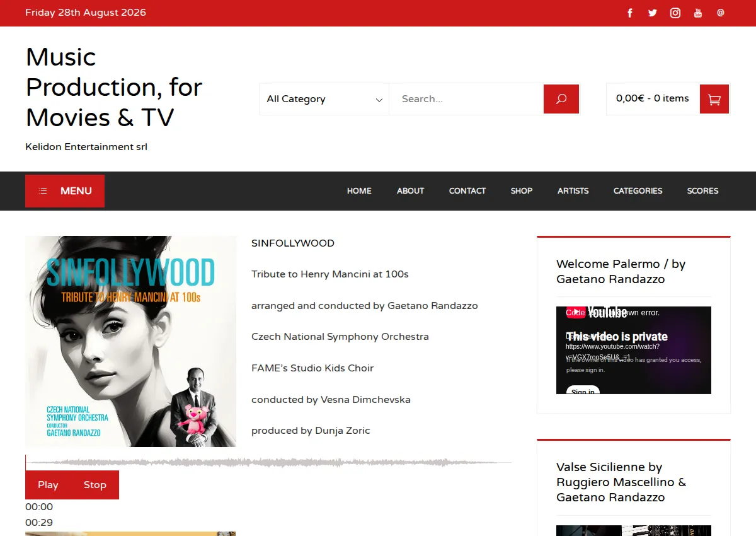Click conducted by Vesna Dimchevska text
The image size is (756, 536).
click(x=331, y=400)
